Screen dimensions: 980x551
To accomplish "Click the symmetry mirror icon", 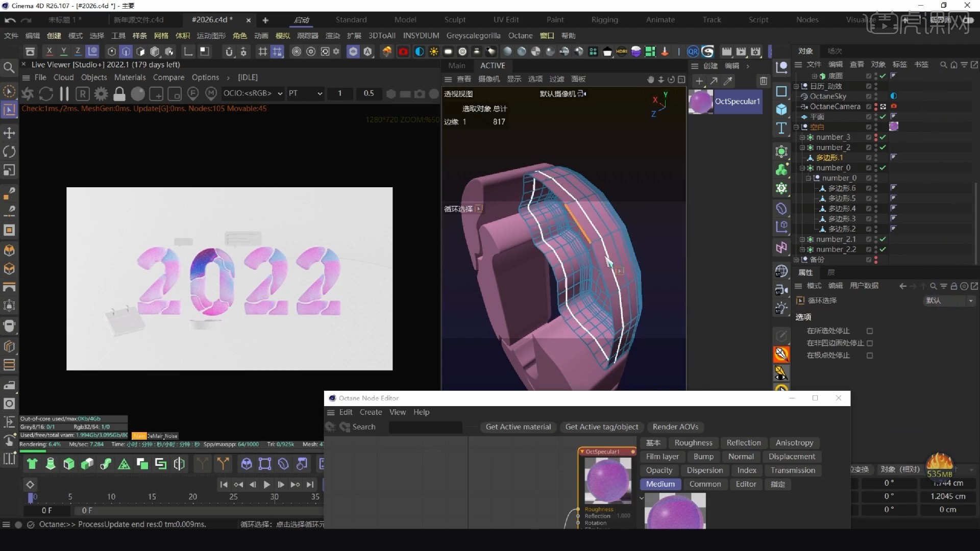I will (x=179, y=464).
